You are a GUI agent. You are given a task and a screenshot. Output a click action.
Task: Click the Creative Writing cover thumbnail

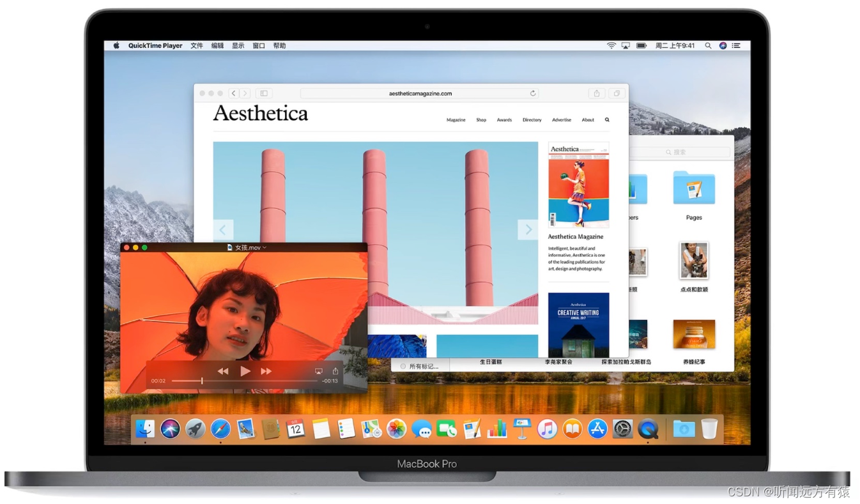579,325
